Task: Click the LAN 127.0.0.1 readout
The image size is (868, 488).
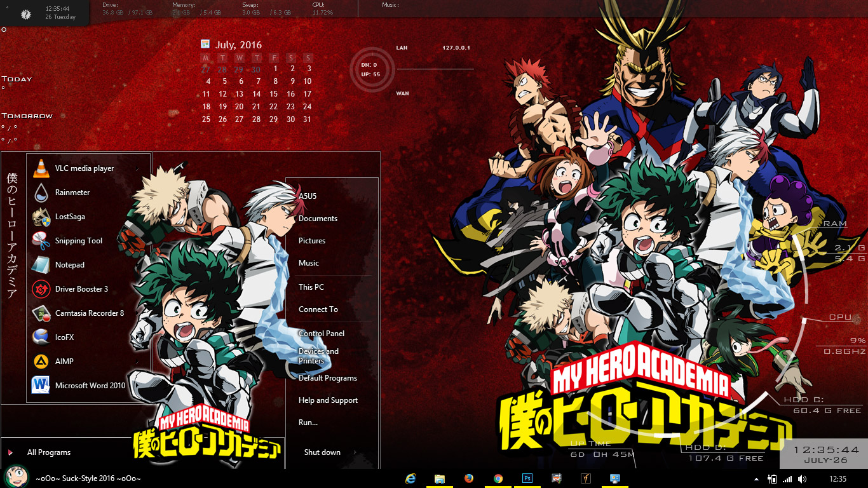Action: coord(433,48)
